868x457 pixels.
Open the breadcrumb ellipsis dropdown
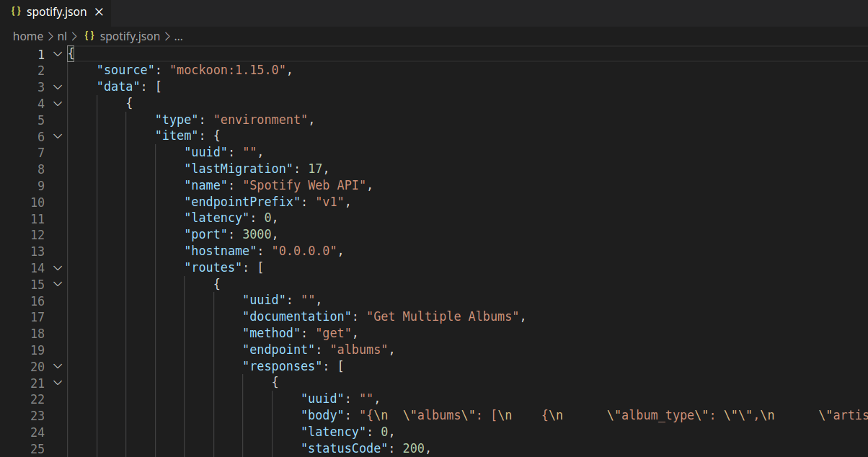[178, 35]
